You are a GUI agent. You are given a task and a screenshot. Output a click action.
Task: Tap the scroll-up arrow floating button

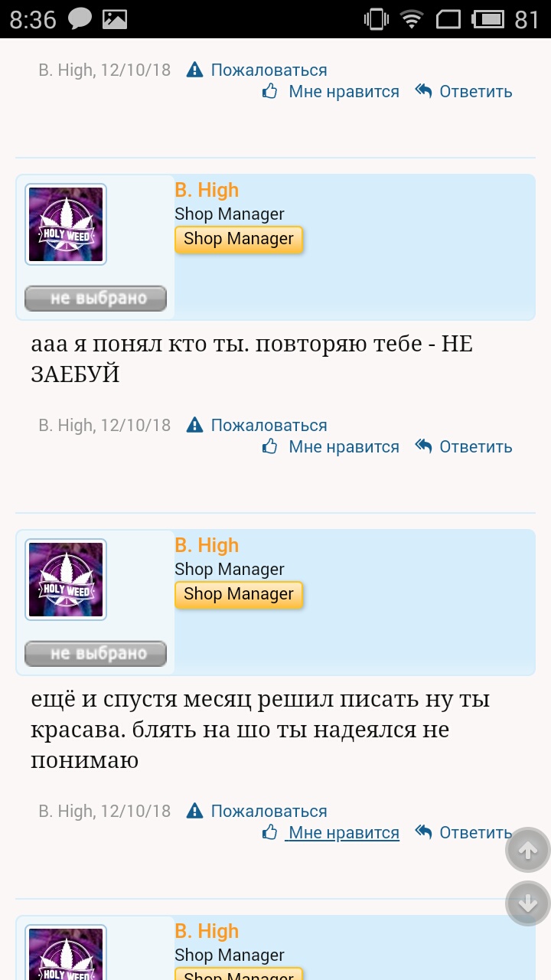(x=528, y=850)
